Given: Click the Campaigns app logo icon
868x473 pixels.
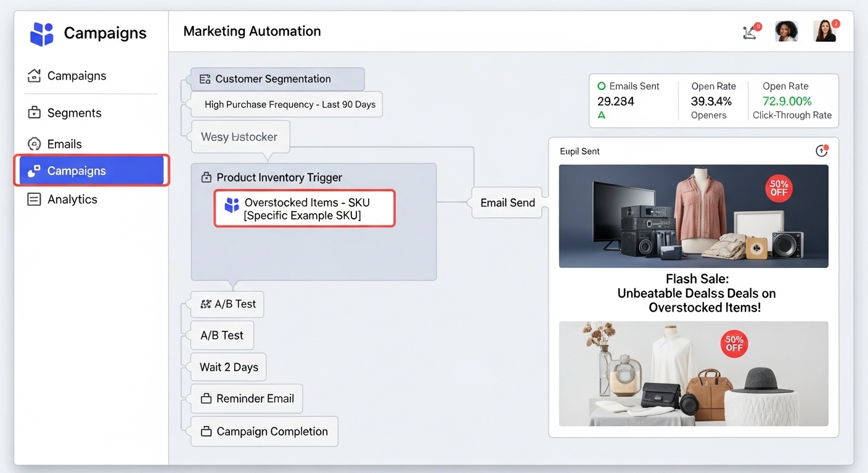Looking at the screenshot, I should 42,33.
